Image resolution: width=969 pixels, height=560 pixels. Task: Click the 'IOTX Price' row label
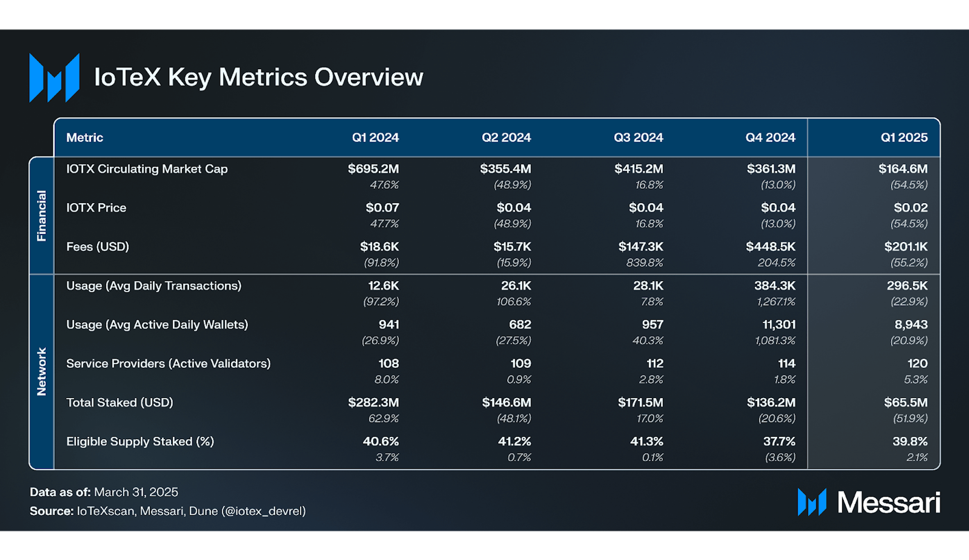[x=96, y=208]
